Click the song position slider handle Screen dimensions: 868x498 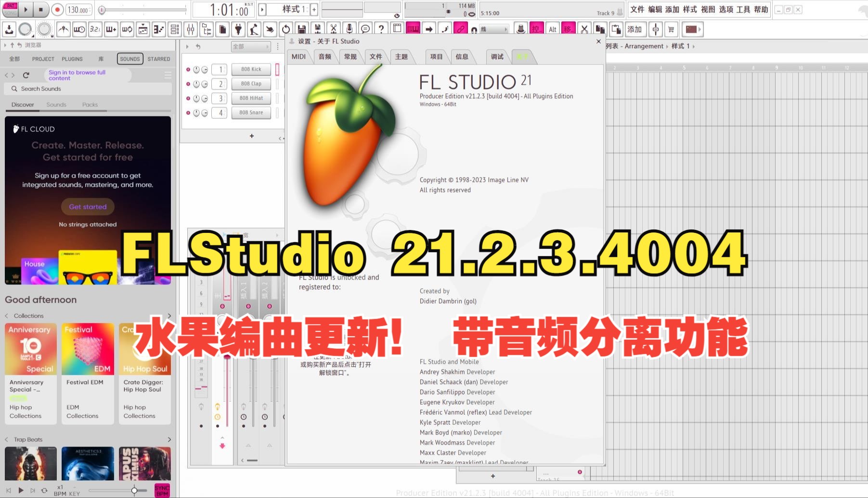point(102,10)
